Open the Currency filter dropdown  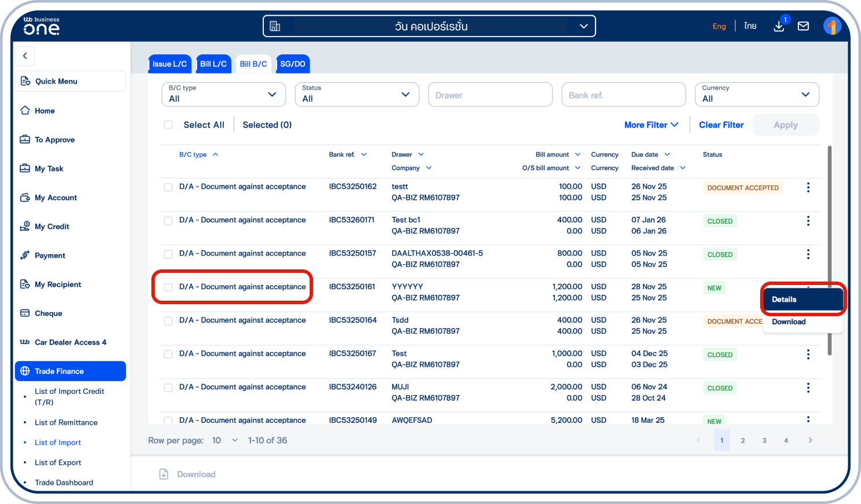point(756,94)
